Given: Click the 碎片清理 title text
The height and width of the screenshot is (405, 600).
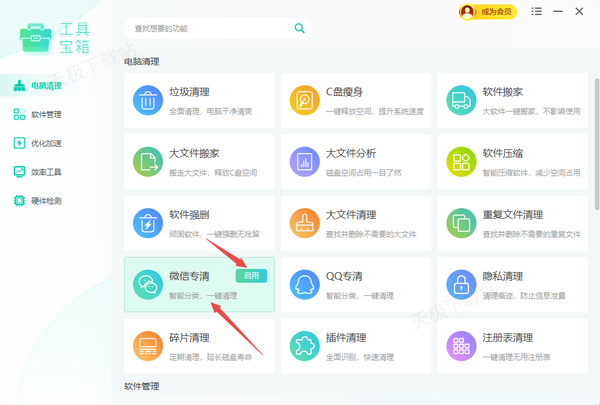Looking at the screenshot, I should pyautogui.click(x=189, y=338).
